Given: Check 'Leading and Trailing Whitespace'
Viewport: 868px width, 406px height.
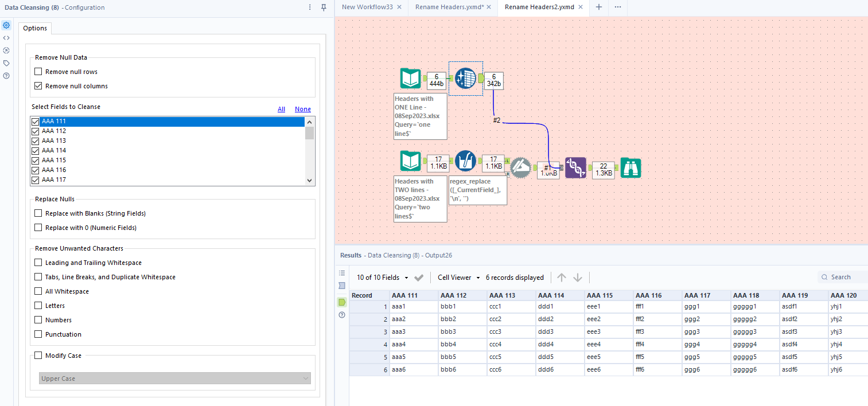Looking at the screenshot, I should (38, 262).
